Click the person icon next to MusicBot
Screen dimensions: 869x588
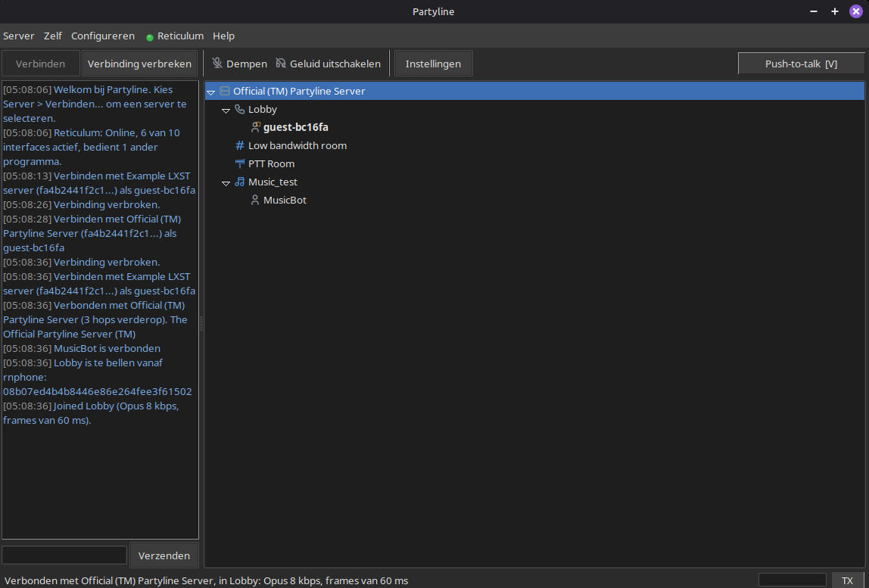point(255,200)
